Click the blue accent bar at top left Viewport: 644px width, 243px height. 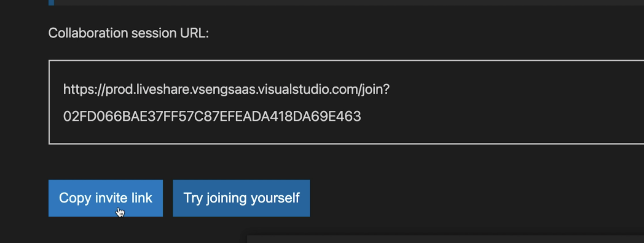point(52,2)
